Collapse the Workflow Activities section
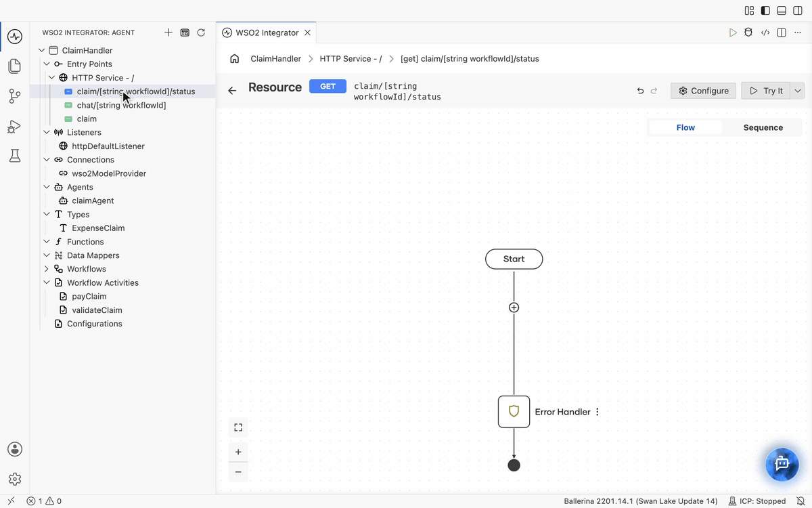The width and height of the screenshot is (812, 508). (x=47, y=282)
